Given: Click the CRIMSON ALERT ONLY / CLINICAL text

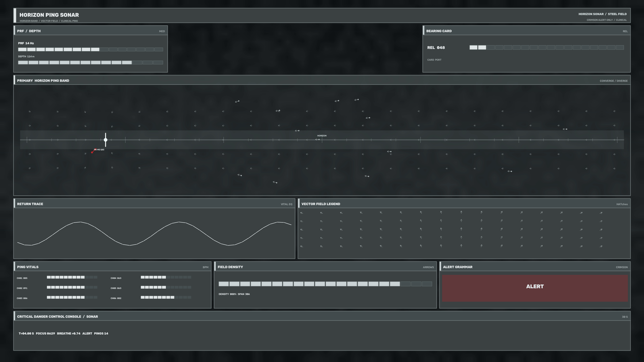Looking at the screenshot, I should [607, 20].
